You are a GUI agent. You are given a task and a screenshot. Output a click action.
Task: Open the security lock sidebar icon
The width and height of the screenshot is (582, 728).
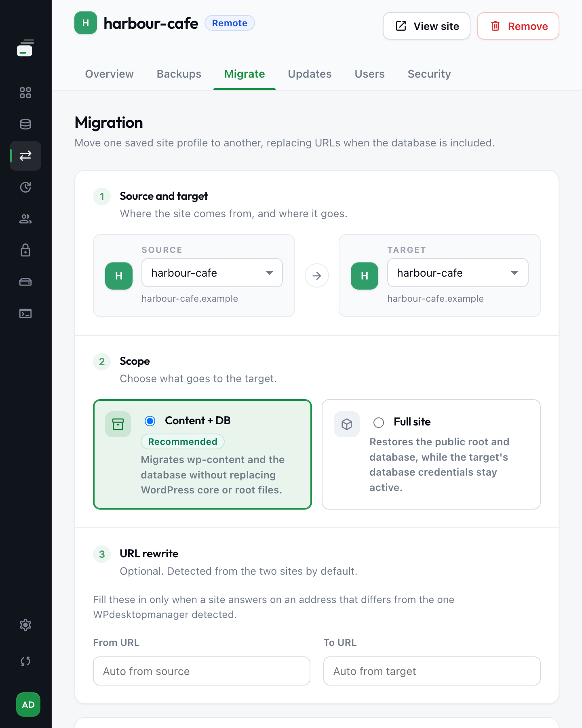[x=25, y=250]
